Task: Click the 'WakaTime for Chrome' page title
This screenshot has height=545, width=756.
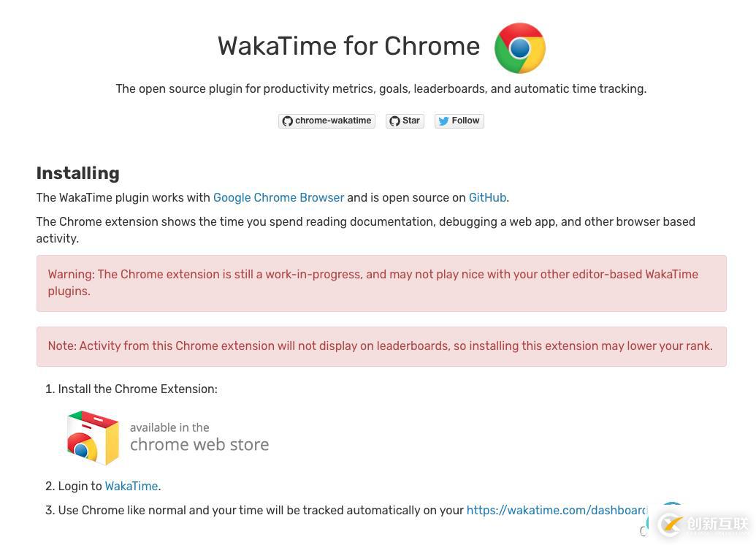Action: tap(348, 46)
